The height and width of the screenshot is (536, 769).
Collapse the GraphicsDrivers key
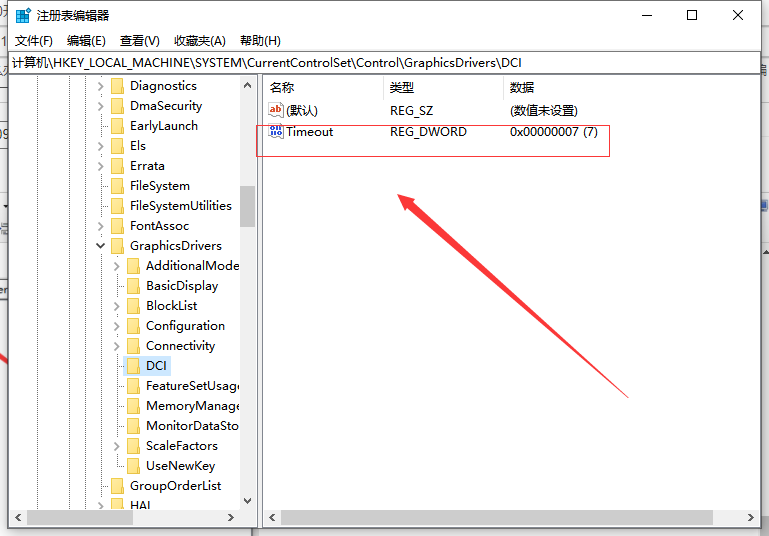click(101, 246)
